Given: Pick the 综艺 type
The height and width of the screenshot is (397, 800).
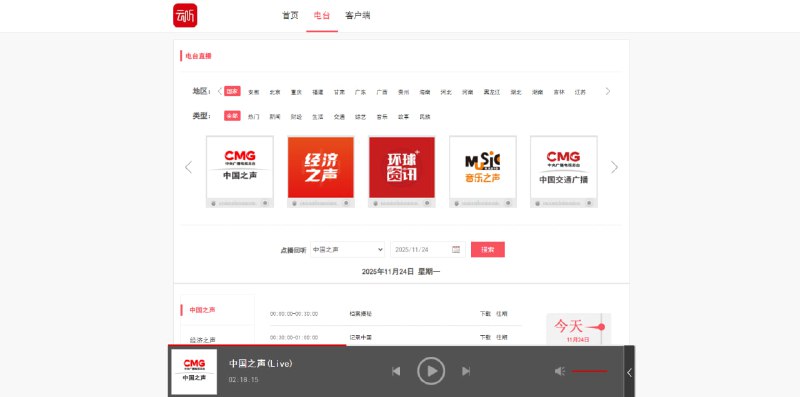Looking at the screenshot, I should click(361, 117).
